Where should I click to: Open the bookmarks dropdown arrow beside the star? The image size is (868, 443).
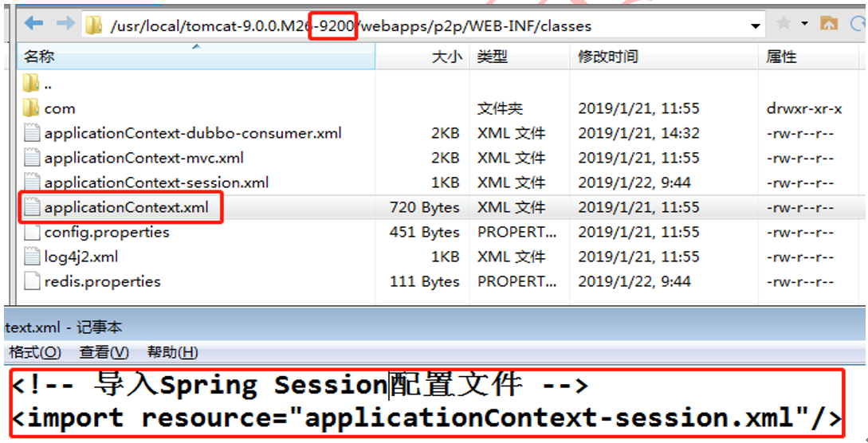(x=804, y=24)
